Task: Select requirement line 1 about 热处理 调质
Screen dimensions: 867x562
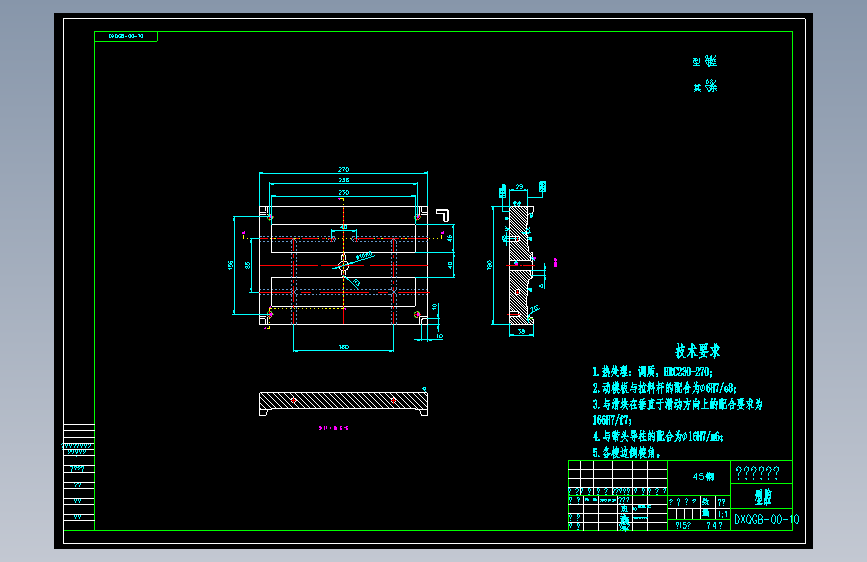Action: 652,372
